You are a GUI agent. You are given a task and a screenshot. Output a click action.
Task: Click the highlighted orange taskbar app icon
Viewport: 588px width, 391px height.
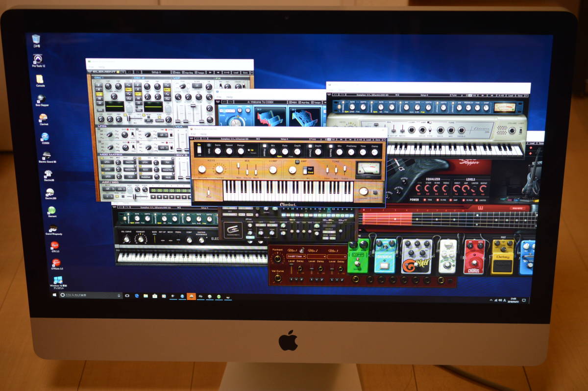click(x=191, y=296)
